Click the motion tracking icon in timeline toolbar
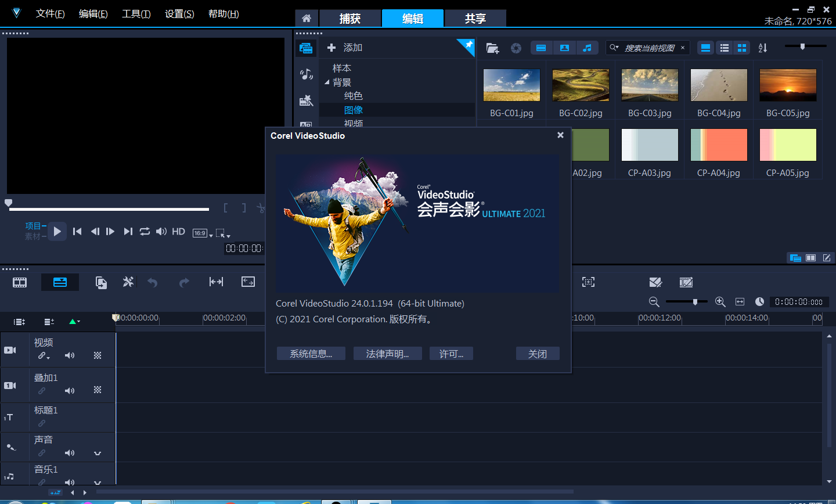 (x=588, y=282)
